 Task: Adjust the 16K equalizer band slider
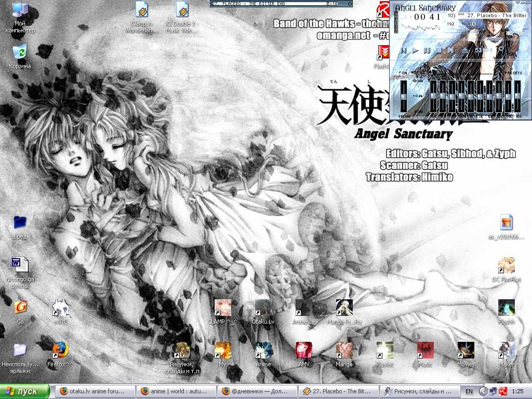(518, 96)
